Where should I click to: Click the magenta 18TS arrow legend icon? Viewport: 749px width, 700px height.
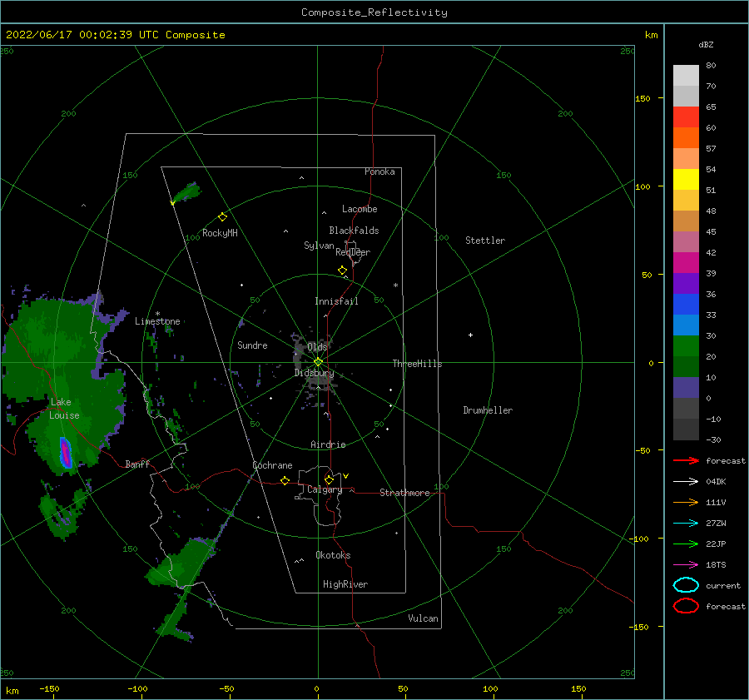pos(686,565)
